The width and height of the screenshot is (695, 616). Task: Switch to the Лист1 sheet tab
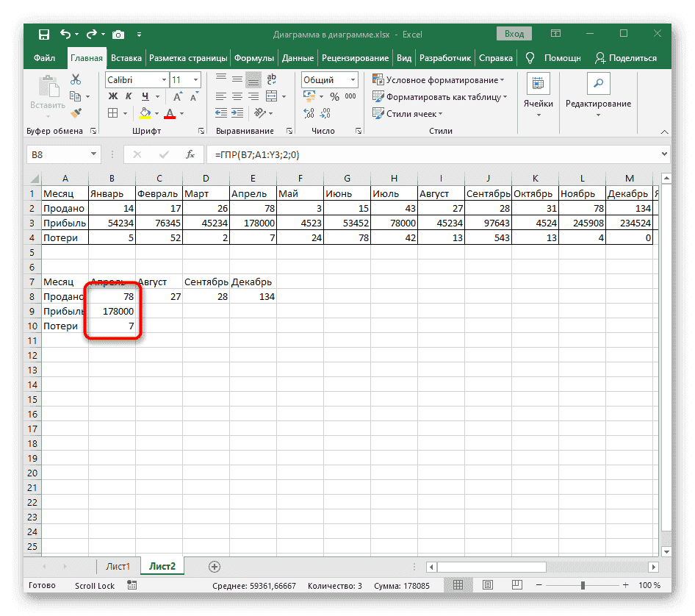pos(118,566)
